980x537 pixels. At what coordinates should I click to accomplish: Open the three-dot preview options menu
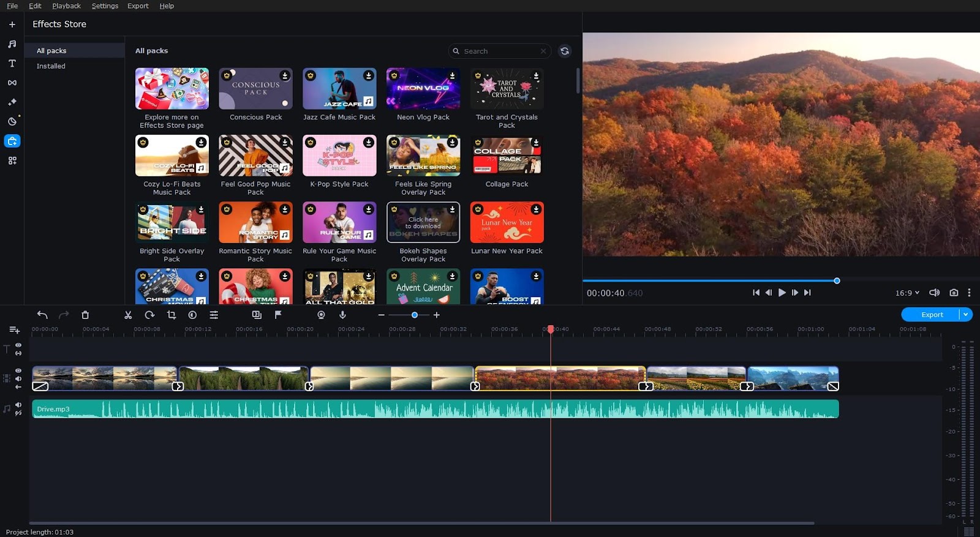click(x=969, y=293)
